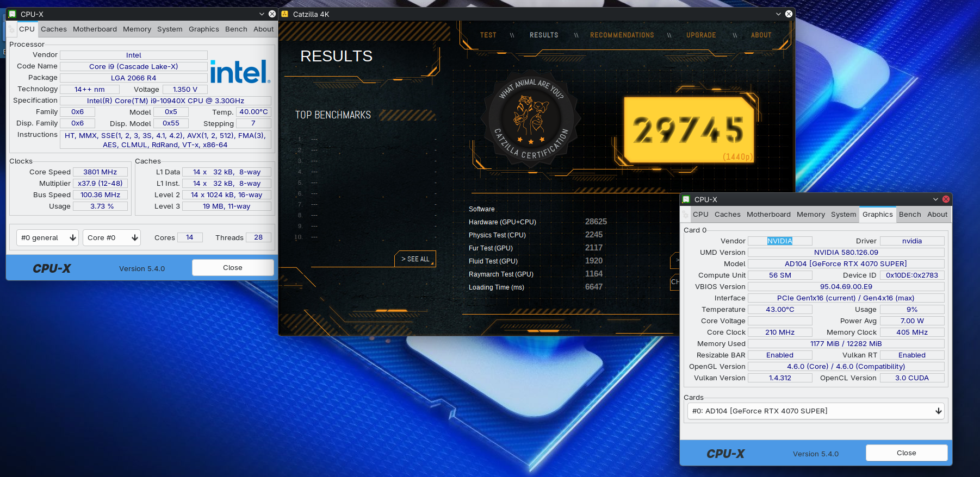
Task: Click the Technology value '14++ nm'
Action: 90,89
